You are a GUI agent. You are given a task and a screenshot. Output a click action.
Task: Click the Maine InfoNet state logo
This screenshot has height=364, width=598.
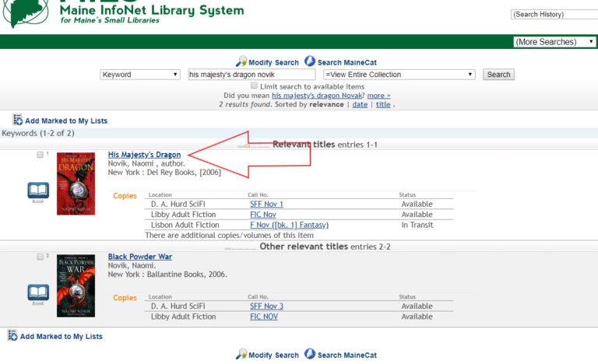26,13
